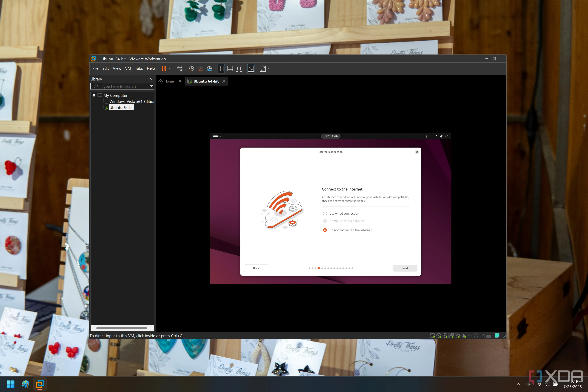588x392 pixels.
Task: Click the No Wi-Fi devices detected radio
Action: click(325, 221)
